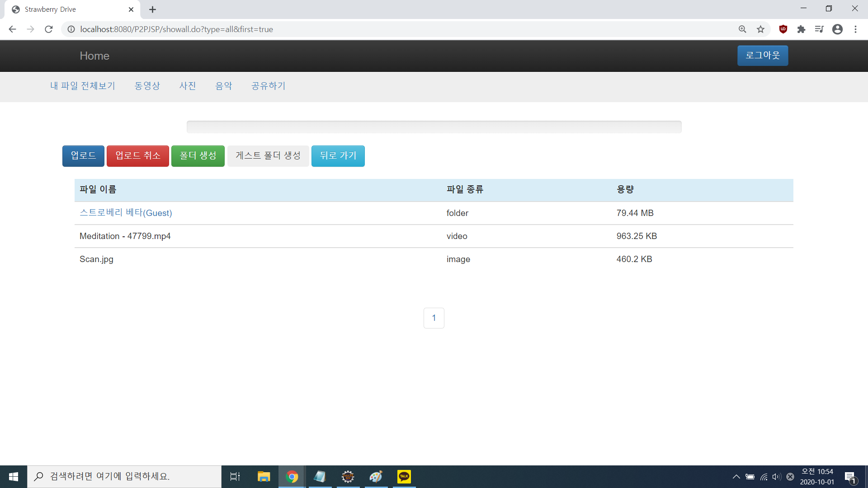The image size is (868, 488).
Task: Open the 스트로베리 베타(Guest) folder link
Action: 126,213
